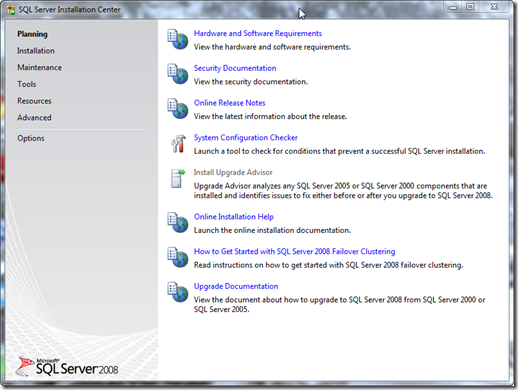Click the Online Release Notes globe icon

(x=178, y=109)
